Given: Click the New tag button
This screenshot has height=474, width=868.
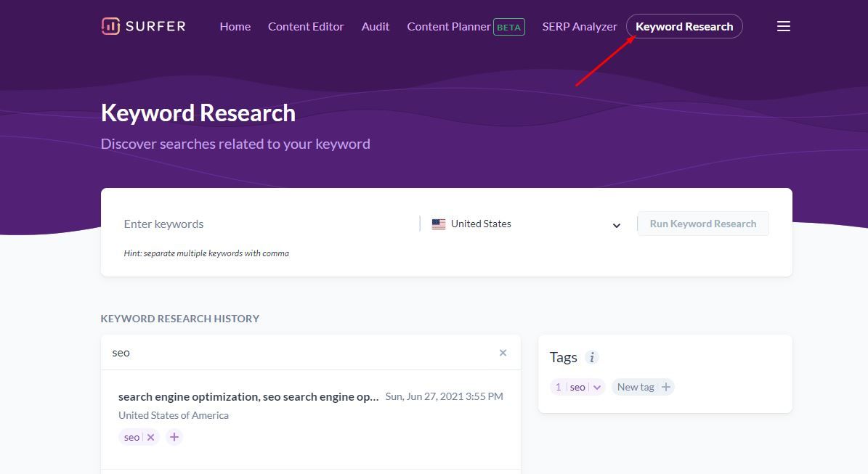Looking at the screenshot, I should 644,387.
